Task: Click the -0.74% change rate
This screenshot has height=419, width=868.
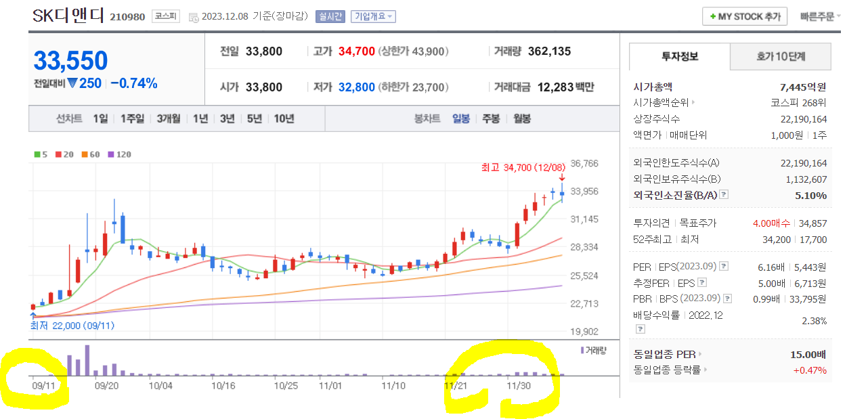Action: tap(133, 83)
